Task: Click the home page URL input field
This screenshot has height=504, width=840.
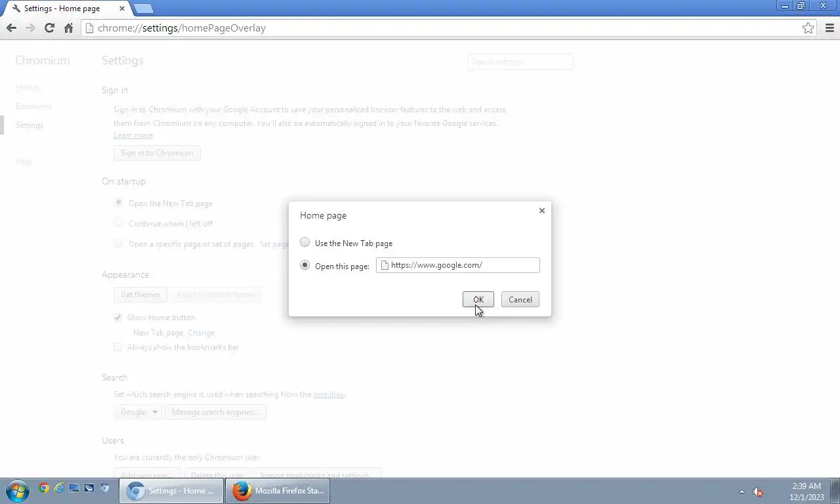Action: 458,265
